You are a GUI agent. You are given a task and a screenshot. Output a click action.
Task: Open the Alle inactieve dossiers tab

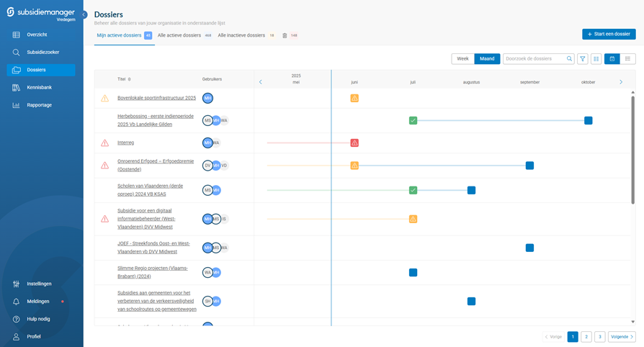241,35
